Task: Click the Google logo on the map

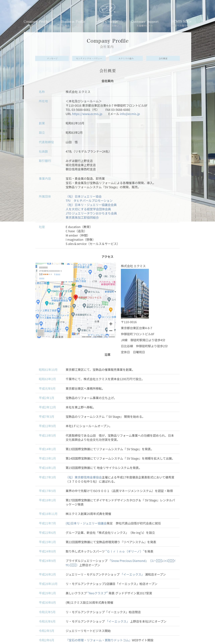Action: coord(76,334)
